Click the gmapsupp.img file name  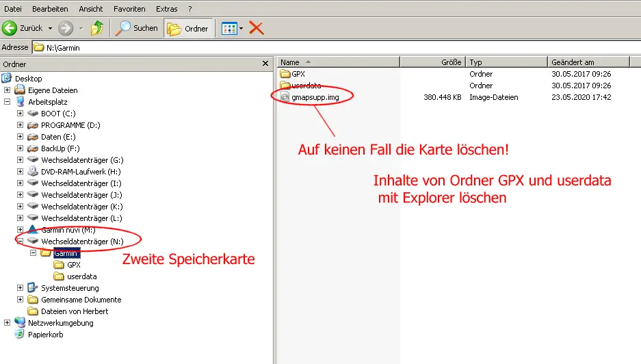click(315, 97)
